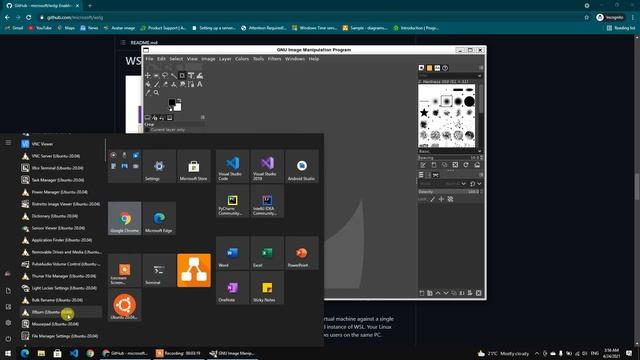Viewport: 640px width, 360px height.
Task: Switch to the Document History tab
Action: 445,68
